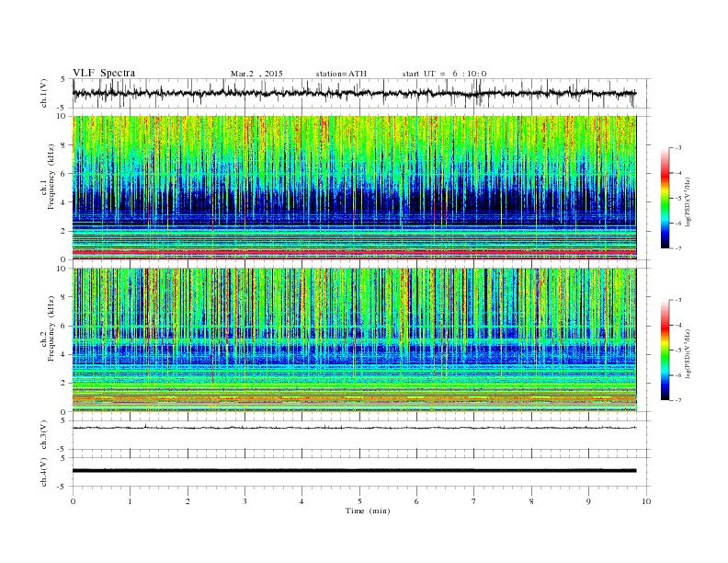Click the ch.2 spectrogram color bar
The height and width of the screenshot is (563, 728).
(665, 350)
